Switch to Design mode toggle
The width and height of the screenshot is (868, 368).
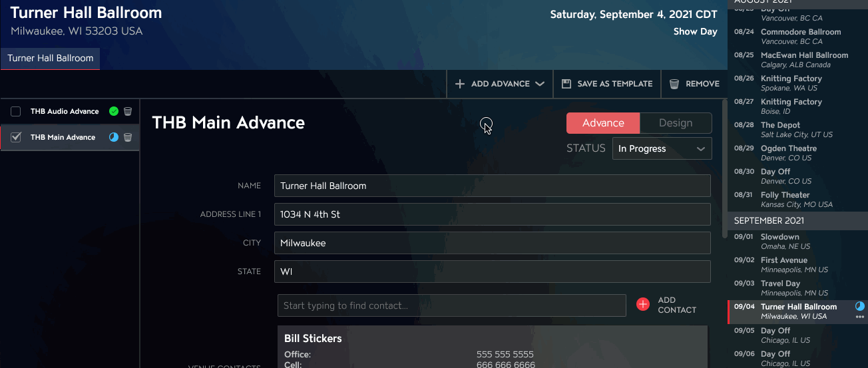click(676, 123)
